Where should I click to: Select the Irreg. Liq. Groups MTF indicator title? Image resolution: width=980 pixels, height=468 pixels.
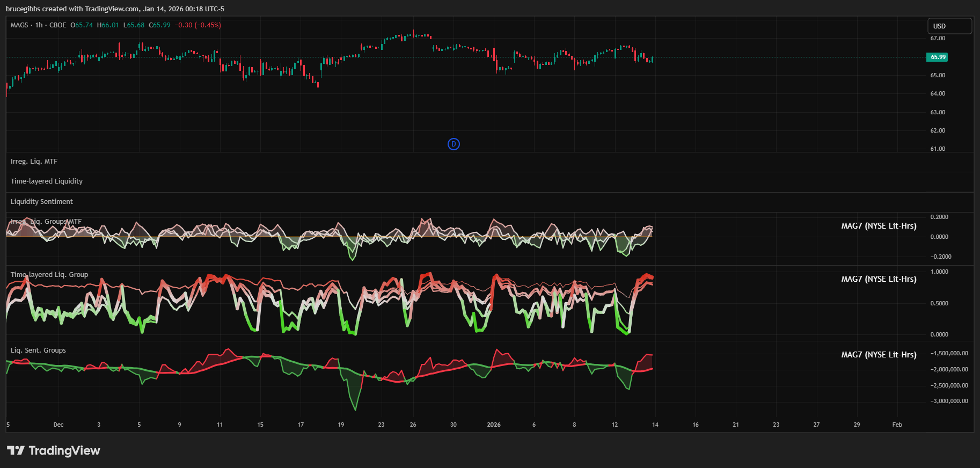pos(46,222)
